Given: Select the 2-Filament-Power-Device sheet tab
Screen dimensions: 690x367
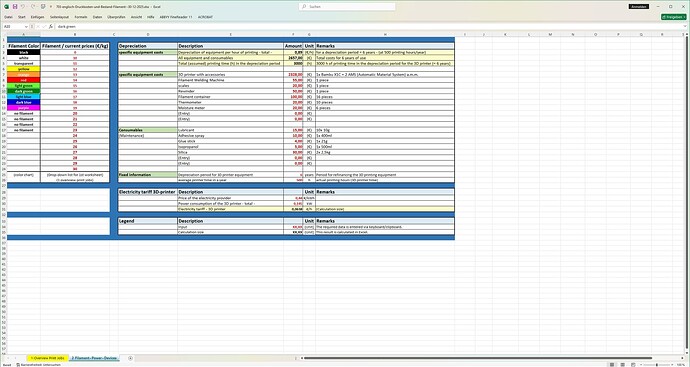Looking at the screenshot, I should (94, 358).
